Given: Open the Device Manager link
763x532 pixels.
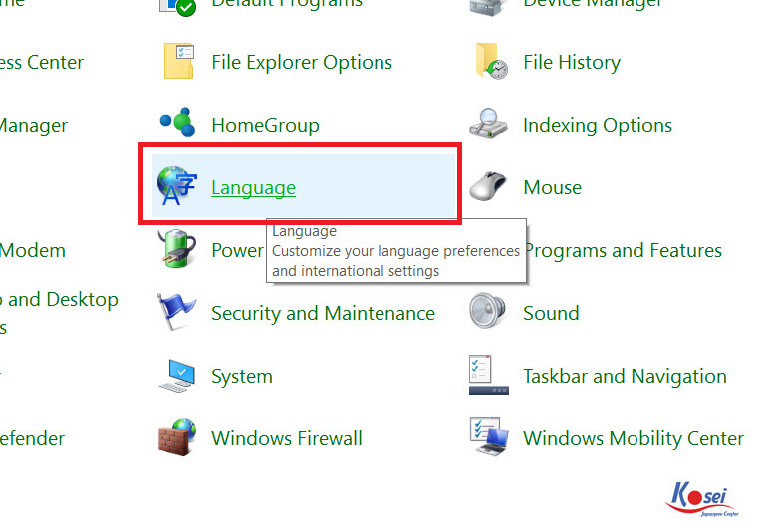Looking at the screenshot, I should pyautogui.click(x=593, y=4).
